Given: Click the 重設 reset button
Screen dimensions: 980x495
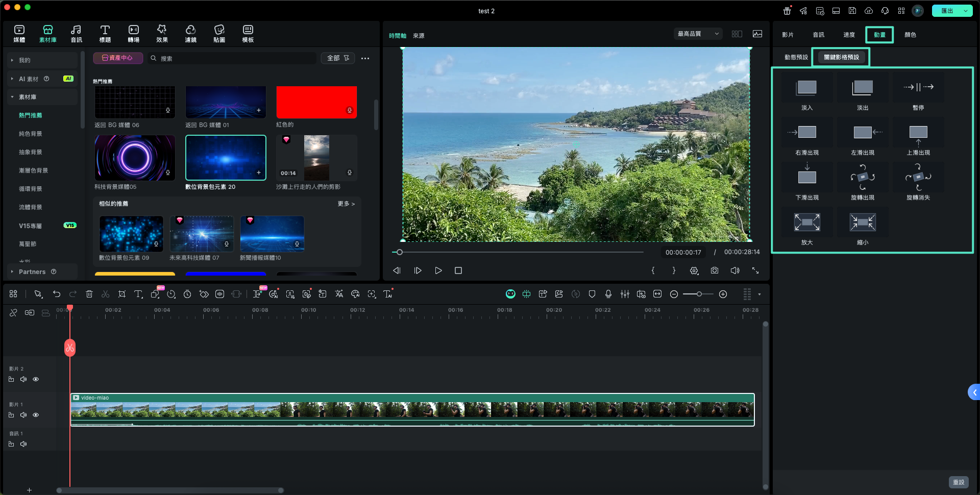Looking at the screenshot, I should point(958,482).
